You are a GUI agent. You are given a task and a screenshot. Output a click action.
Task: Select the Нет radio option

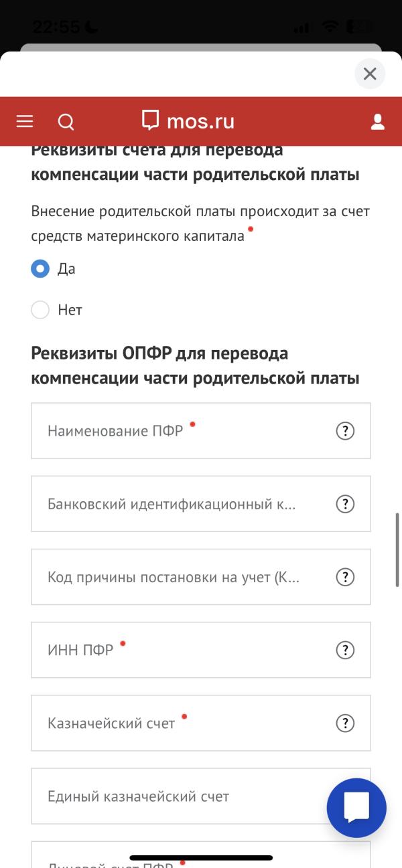tap(40, 310)
